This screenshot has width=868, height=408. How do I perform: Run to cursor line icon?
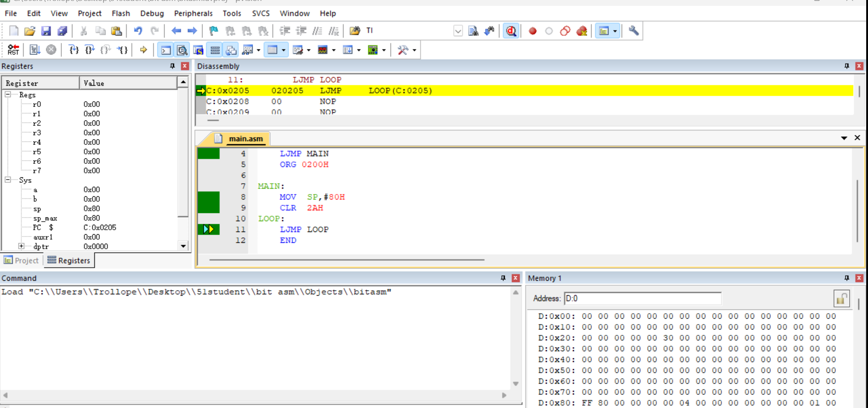coord(122,50)
